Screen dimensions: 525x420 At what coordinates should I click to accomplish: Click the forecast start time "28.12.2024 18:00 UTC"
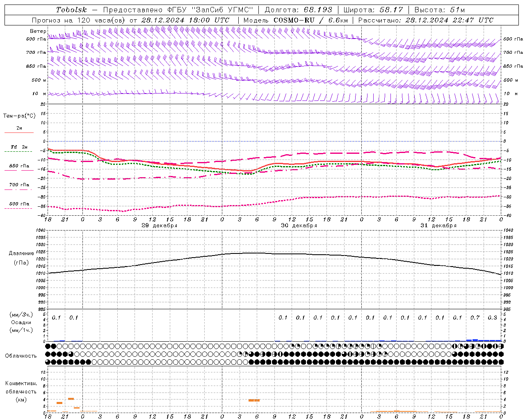coord(185,20)
